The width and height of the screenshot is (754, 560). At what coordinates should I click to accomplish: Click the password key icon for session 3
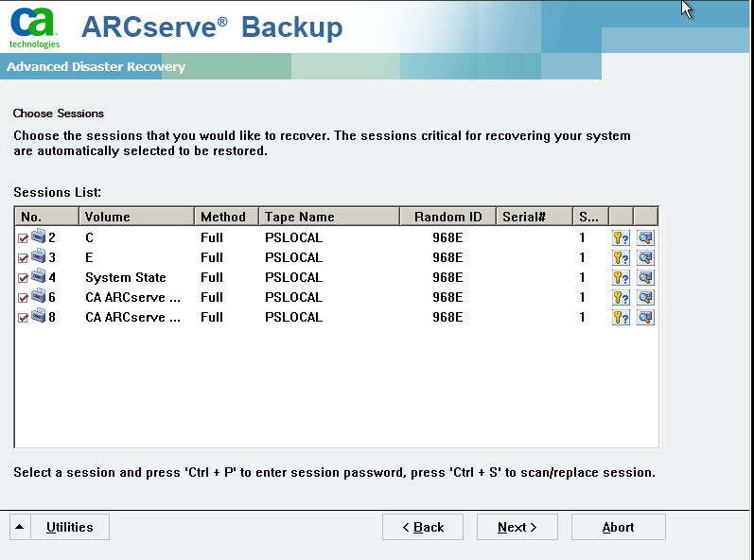pyautogui.click(x=621, y=257)
